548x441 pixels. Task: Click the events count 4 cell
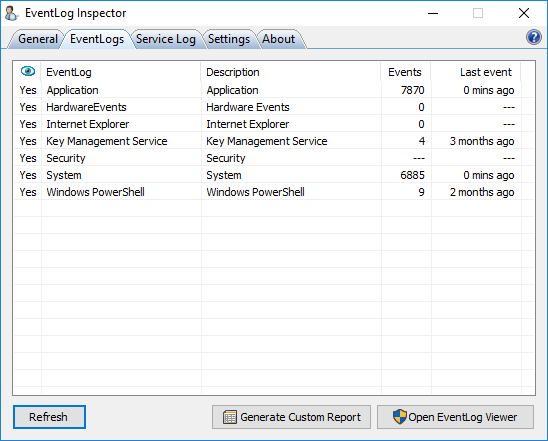421,141
